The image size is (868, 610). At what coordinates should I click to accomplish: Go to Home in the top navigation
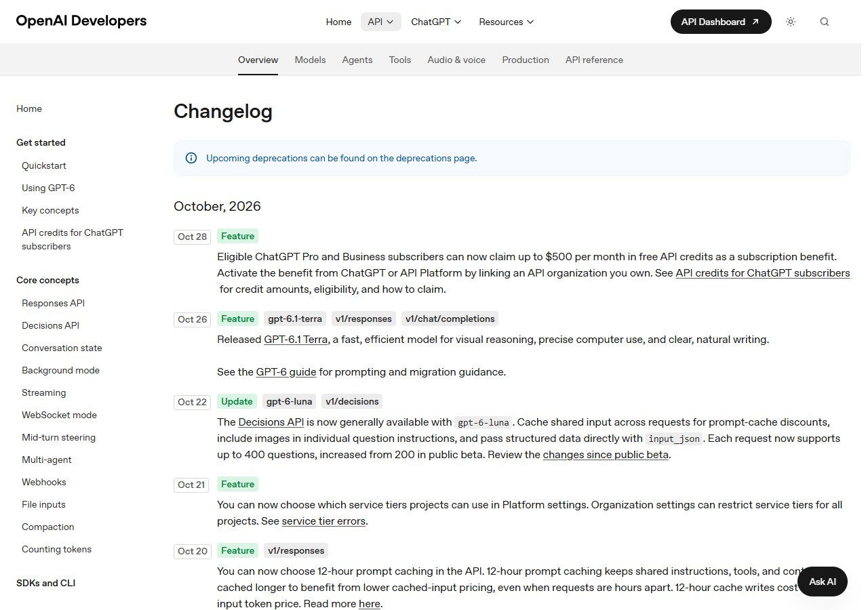coord(338,22)
